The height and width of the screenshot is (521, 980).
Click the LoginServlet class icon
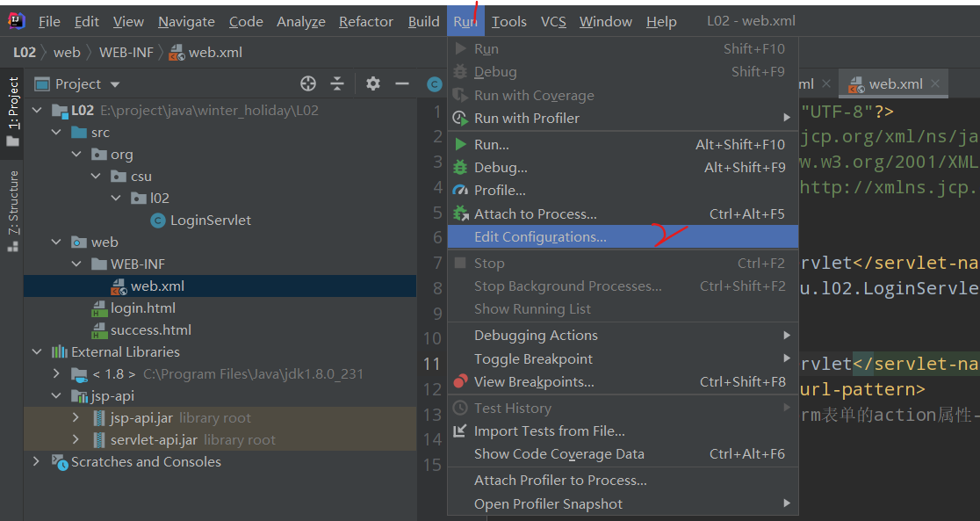[x=158, y=221]
